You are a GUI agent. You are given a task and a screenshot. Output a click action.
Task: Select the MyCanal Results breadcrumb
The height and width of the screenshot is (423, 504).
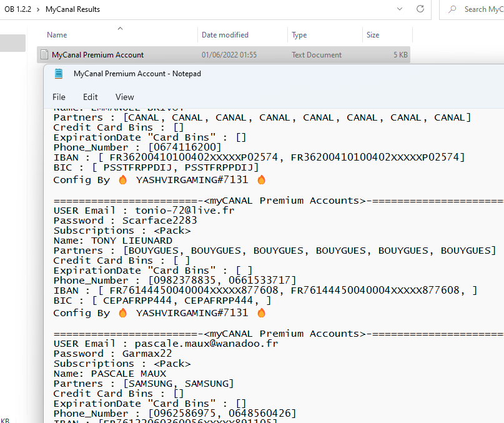pyautogui.click(x=72, y=9)
